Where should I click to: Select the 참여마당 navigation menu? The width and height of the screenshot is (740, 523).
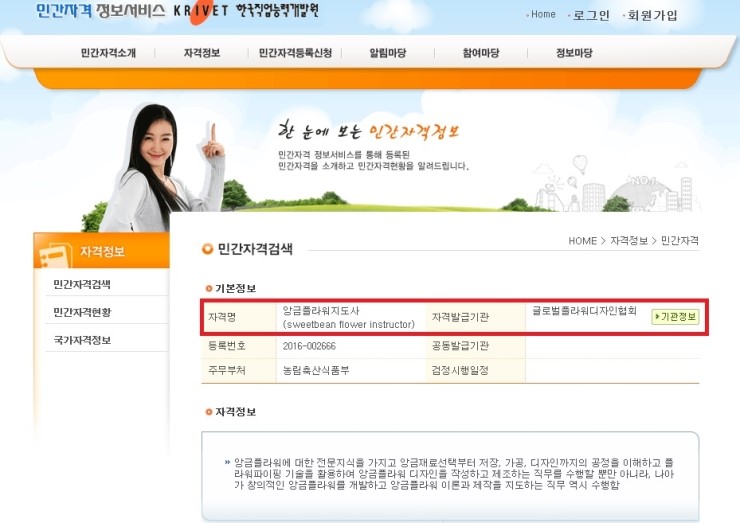tap(481, 53)
